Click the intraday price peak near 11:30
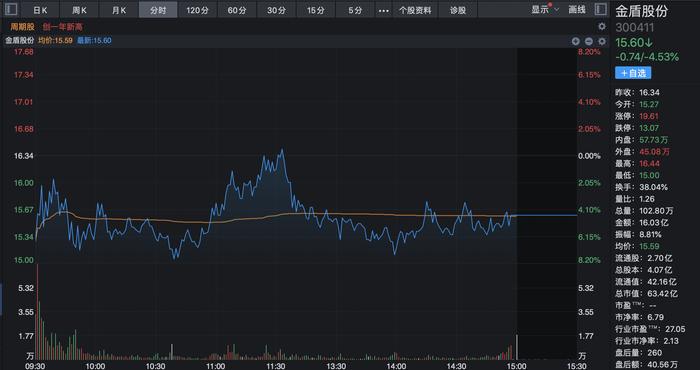This screenshot has width=700, height=370. pos(282,150)
